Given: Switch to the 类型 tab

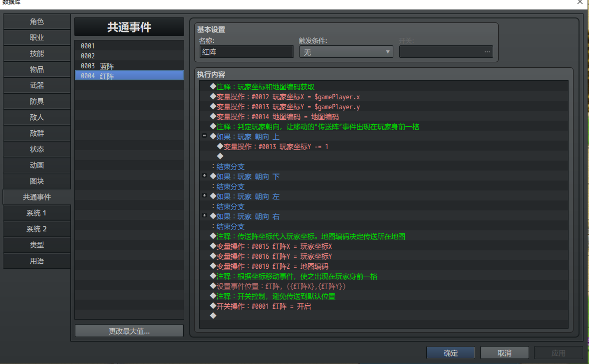Looking at the screenshot, I should 37,245.
